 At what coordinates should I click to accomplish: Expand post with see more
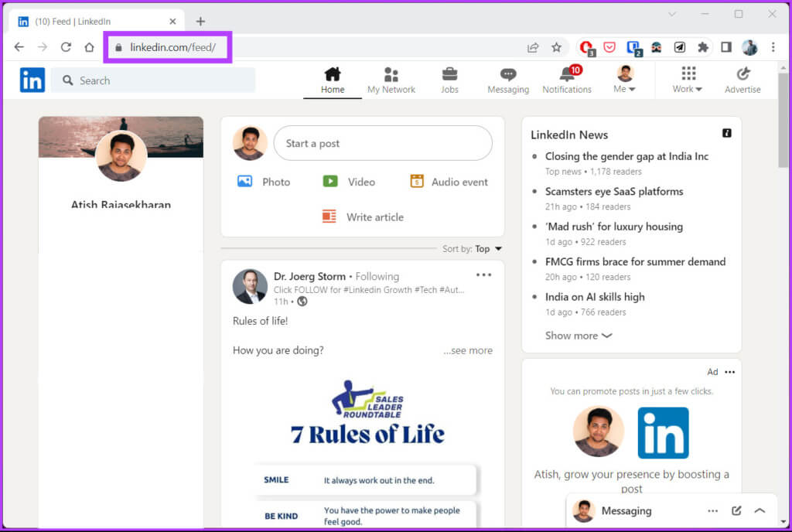click(x=468, y=350)
